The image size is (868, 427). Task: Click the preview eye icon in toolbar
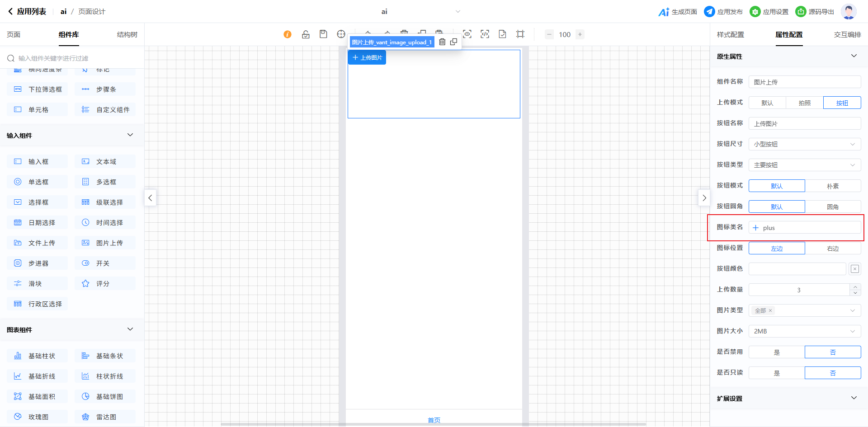coord(467,34)
